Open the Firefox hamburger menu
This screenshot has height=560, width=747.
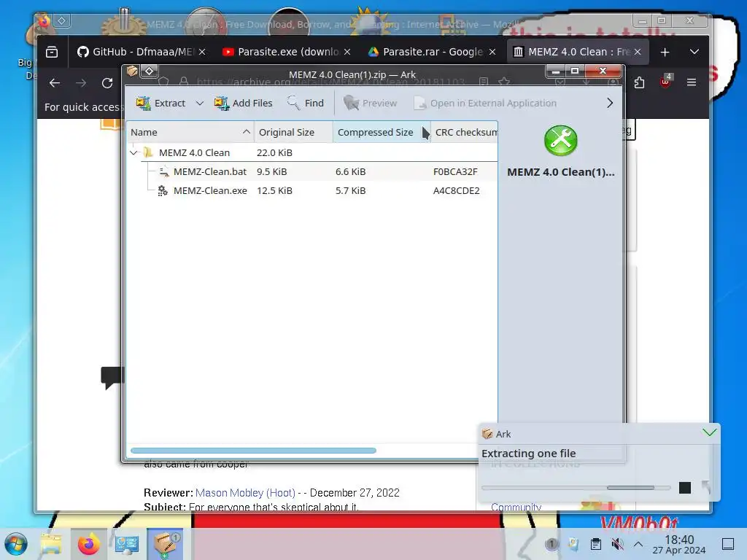[692, 83]
